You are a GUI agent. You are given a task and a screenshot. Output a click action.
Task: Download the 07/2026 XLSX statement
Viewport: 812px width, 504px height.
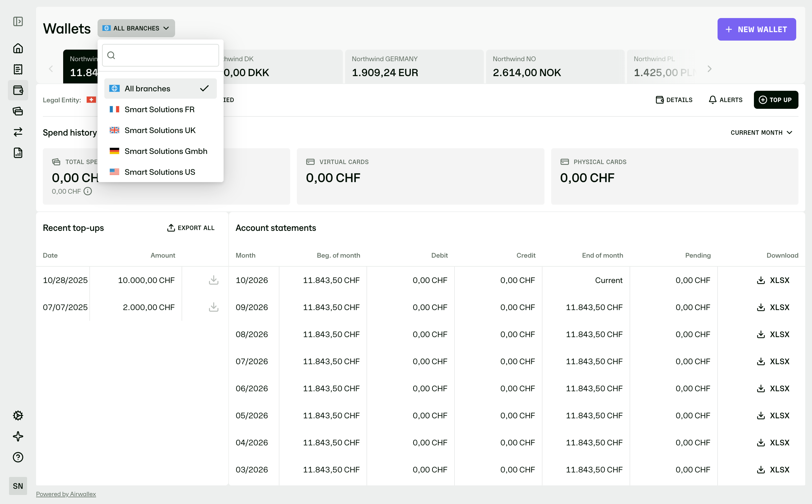tap(773, 361)
